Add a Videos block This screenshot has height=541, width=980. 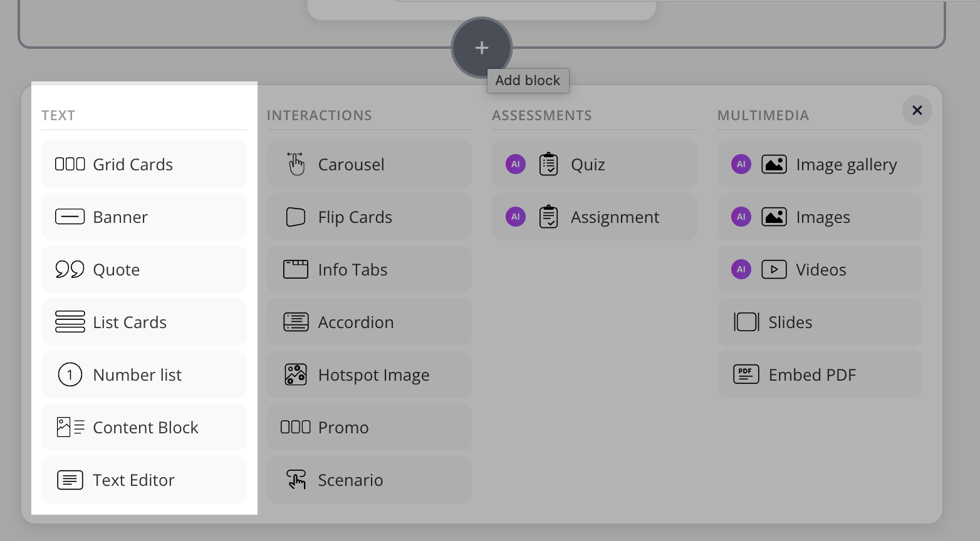(820, 269)
